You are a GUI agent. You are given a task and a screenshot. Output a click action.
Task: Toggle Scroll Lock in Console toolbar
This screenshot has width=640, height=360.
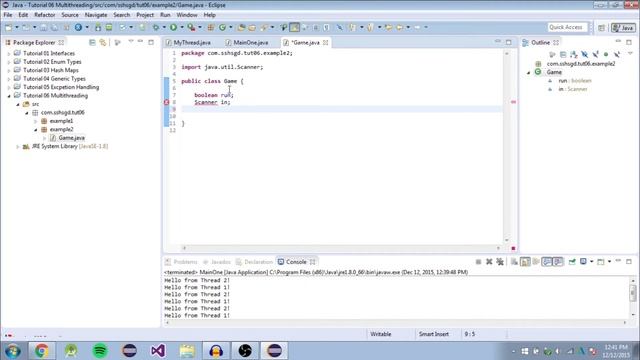coord(525,262)
